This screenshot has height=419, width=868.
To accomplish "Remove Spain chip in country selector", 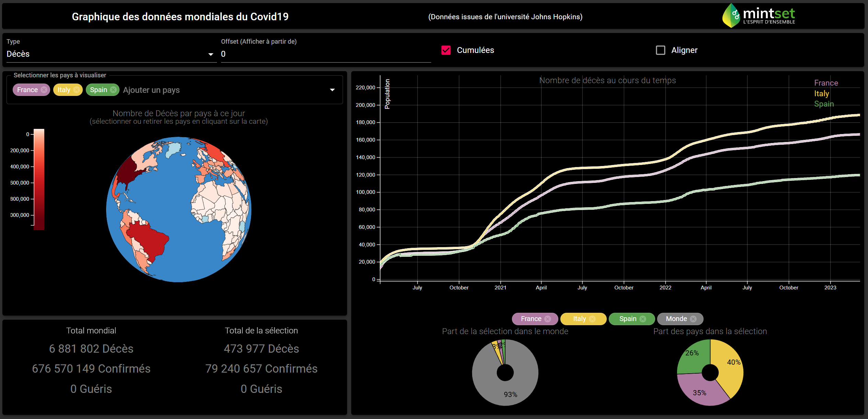I will pos(113,90).
